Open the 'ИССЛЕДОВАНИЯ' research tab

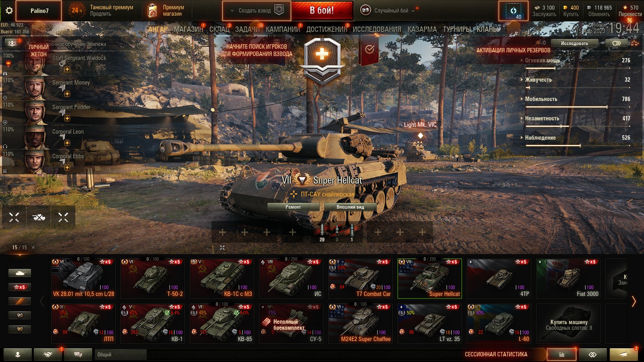coord(377,29)
